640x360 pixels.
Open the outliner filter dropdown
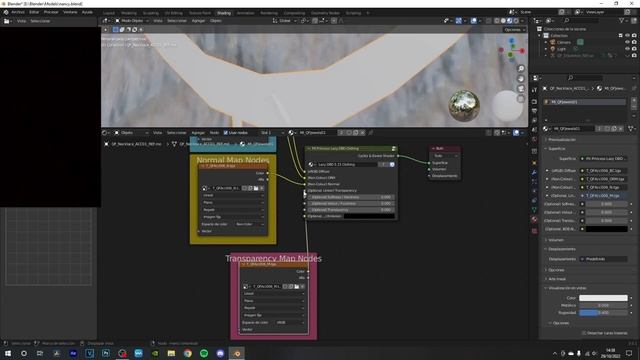[x=623, y=20]
